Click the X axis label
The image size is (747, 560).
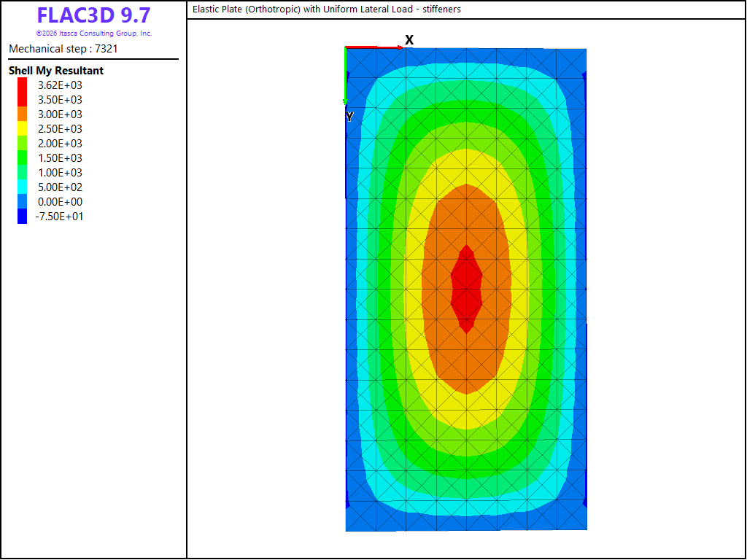(409, 40)
